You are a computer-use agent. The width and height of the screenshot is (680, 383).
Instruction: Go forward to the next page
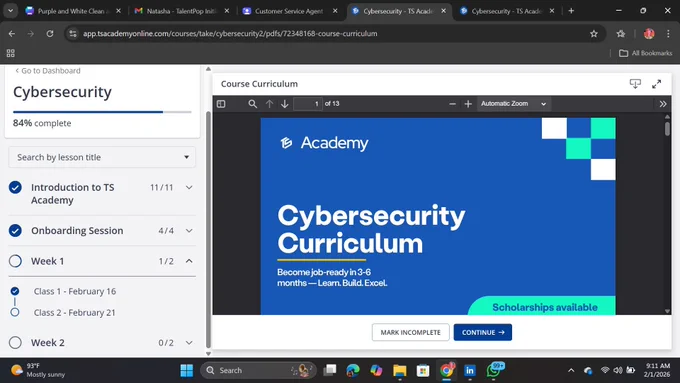pyautogui.click(x=30, y=34)
